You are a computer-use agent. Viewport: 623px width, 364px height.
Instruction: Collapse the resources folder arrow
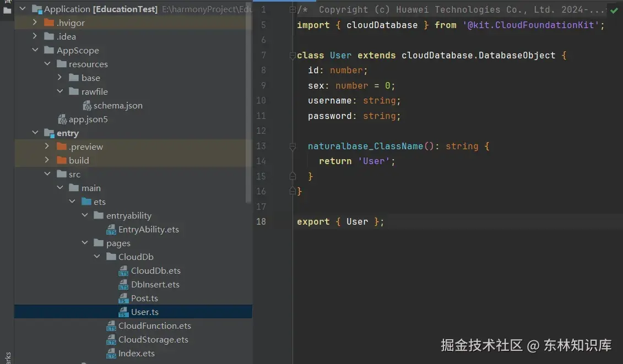[47, 63]
